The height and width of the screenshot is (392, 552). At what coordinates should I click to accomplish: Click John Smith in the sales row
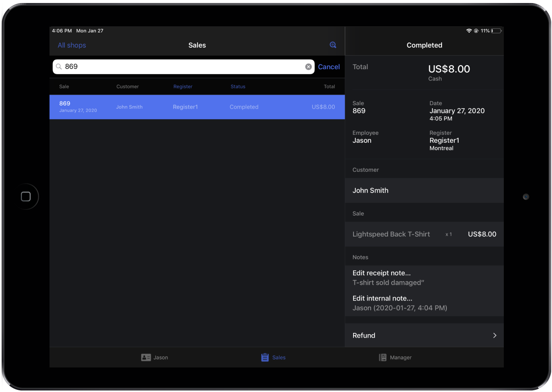[129, 107]
